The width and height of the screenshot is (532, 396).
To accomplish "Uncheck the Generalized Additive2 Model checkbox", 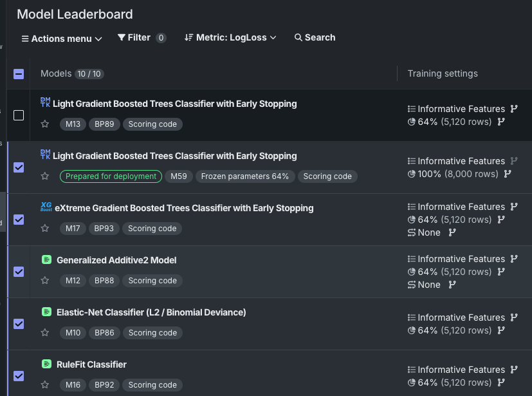I will click(x=19, y=272).
